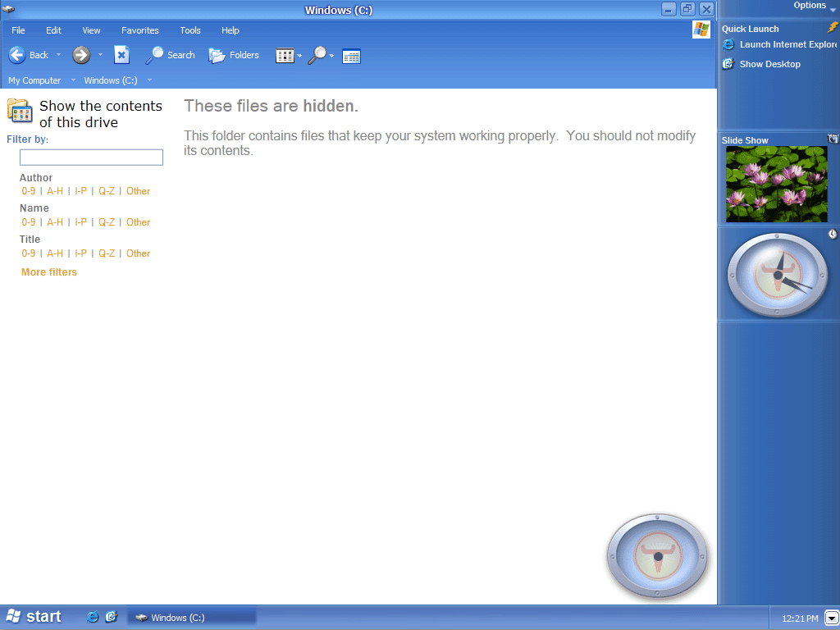Image resolution: width=840 pixels, height=630 pixels.
Task: Open the Tools menu
Action: 190,30
